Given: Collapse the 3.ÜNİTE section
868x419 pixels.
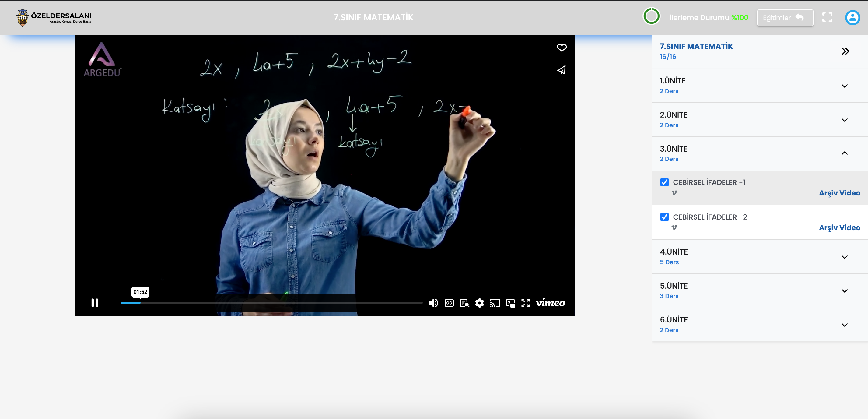Looking at the screenshot, I should (844, 153).
